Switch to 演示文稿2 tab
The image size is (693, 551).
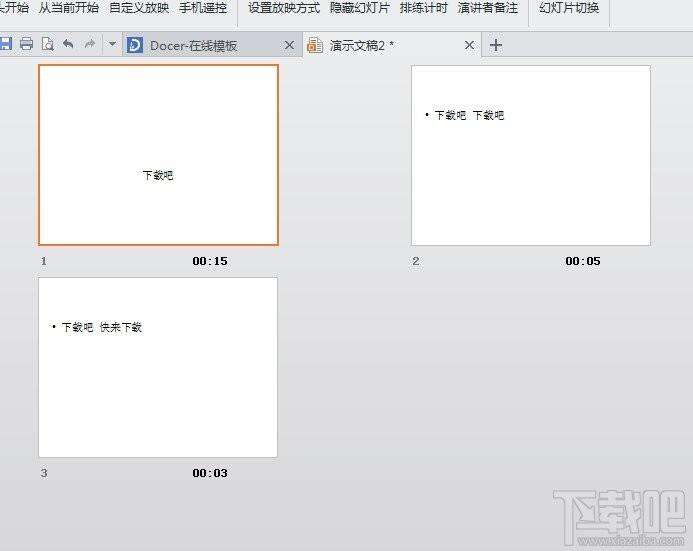click(362, 45)
